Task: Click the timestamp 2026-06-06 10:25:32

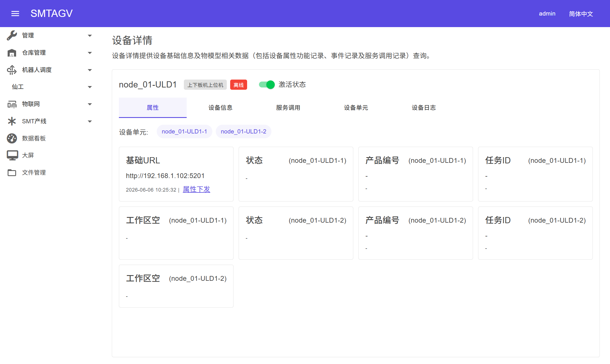Action: (151, 190)
